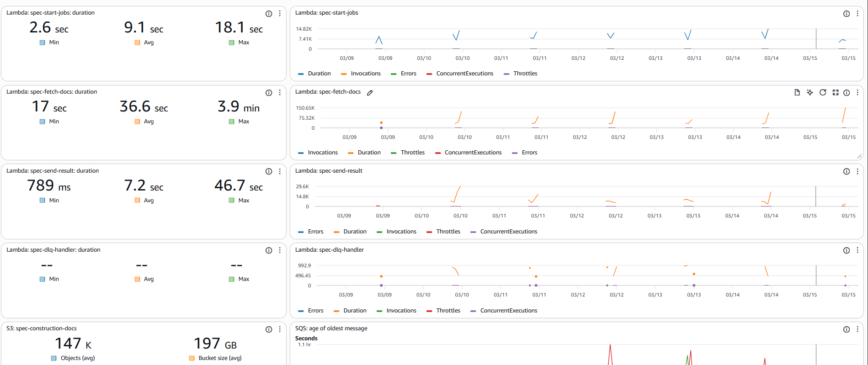
Task: Open info for Lambda: spec-dlq-handler graph widget
Action: click(x=847, y=250)
